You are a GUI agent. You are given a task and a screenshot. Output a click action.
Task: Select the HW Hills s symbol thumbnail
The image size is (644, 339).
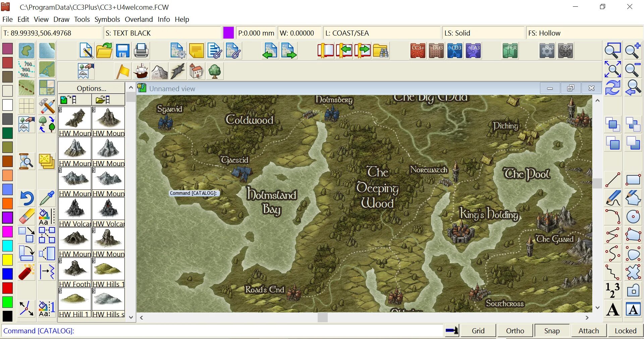tap(108, 299)
